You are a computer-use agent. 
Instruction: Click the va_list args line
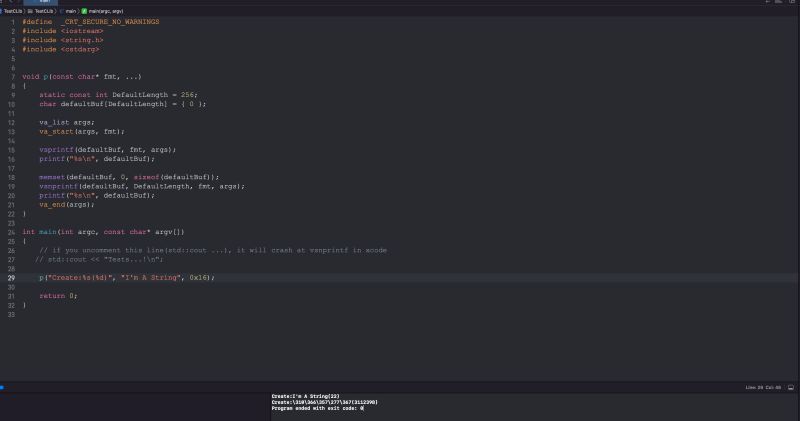(67, 122)
